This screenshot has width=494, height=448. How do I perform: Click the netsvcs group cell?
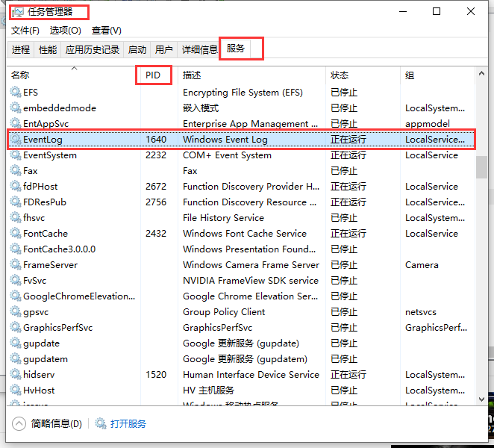[421, 312]
